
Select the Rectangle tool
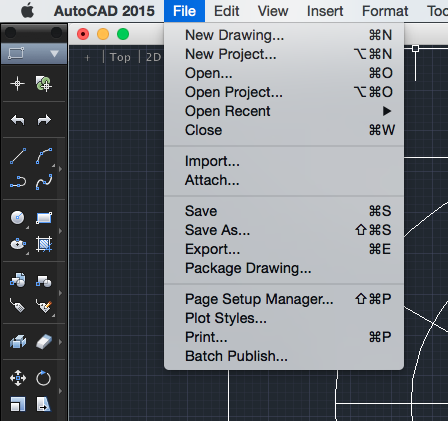pyautogui.click(x=44, y=218)
